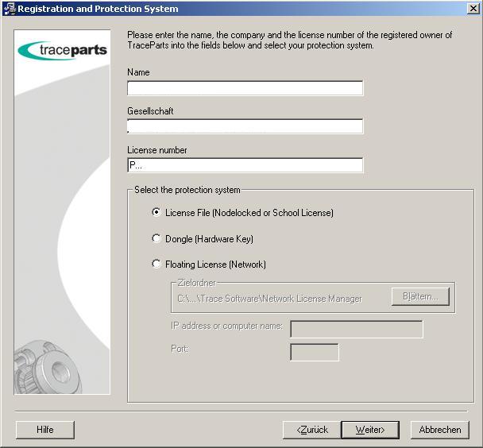Proceed with the Weiter> button
This screenshot has height=448, width=483.
point(370,430)
